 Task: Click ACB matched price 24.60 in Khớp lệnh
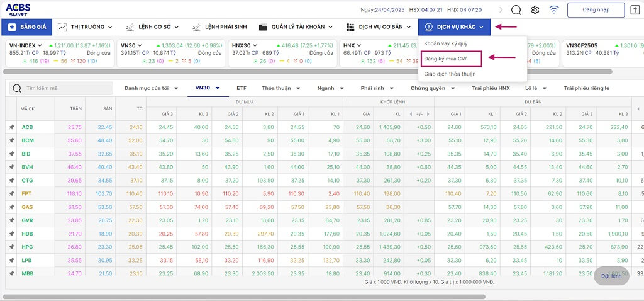pos(363,127)
